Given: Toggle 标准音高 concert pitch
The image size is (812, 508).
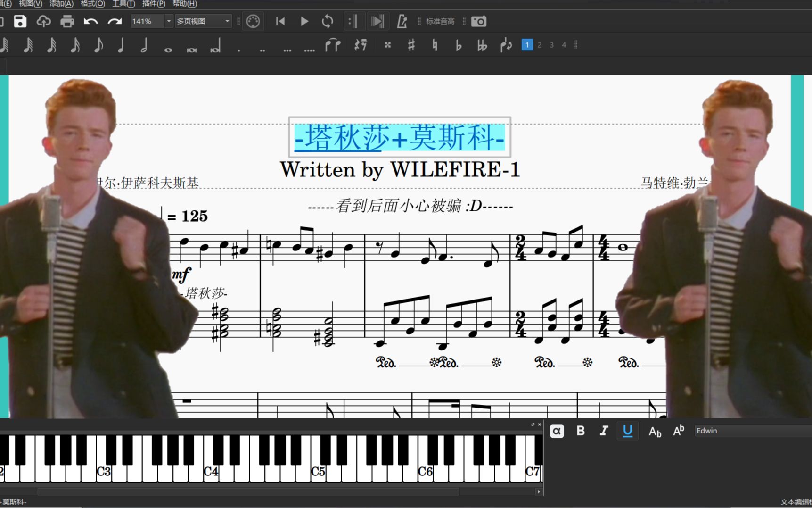Looking at the screenshot, I should [440, 21].
